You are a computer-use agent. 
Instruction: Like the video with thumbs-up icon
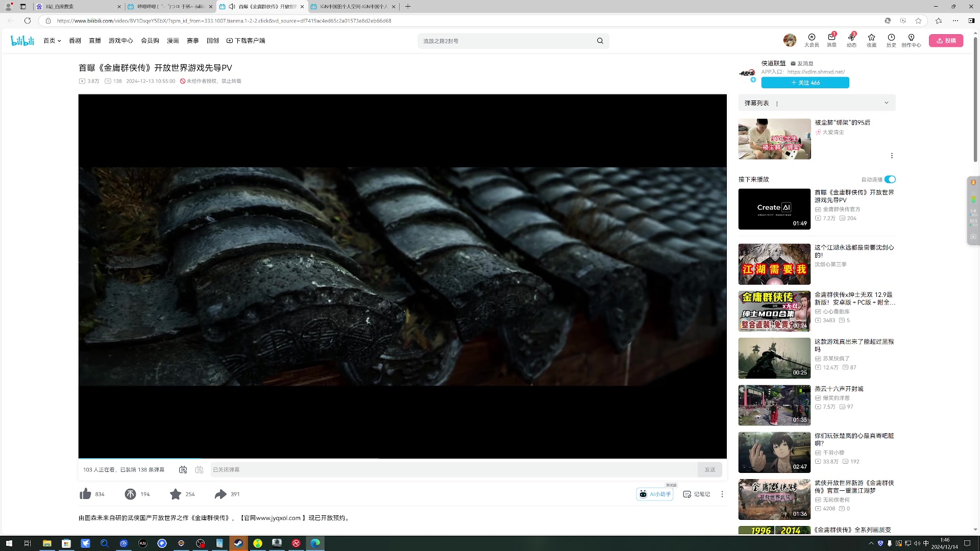coord(85,494)
